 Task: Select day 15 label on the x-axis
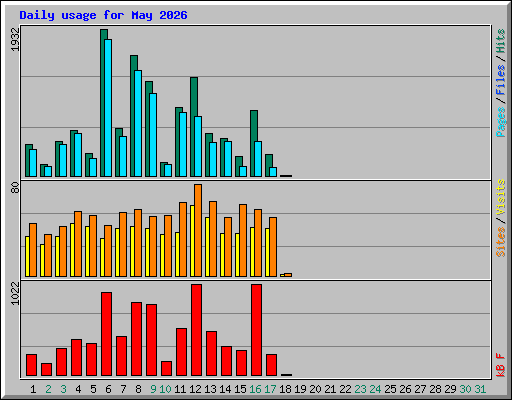240,389
